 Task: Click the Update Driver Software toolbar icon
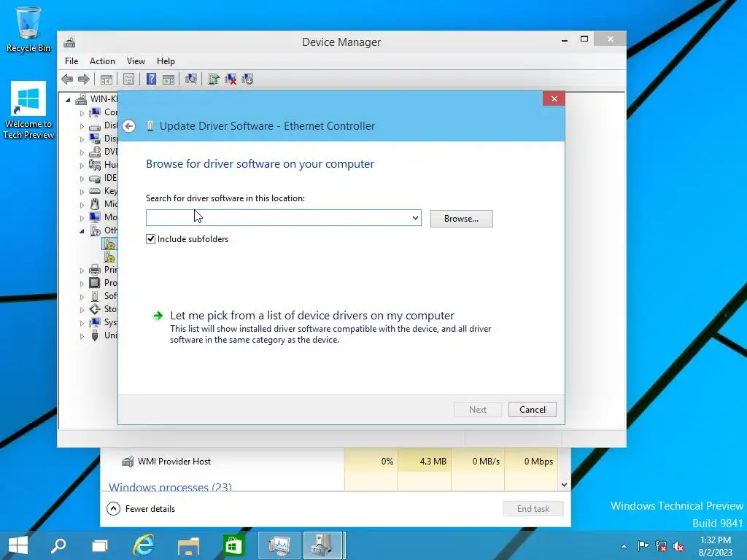pyautogui.click(x=214, y=79)
